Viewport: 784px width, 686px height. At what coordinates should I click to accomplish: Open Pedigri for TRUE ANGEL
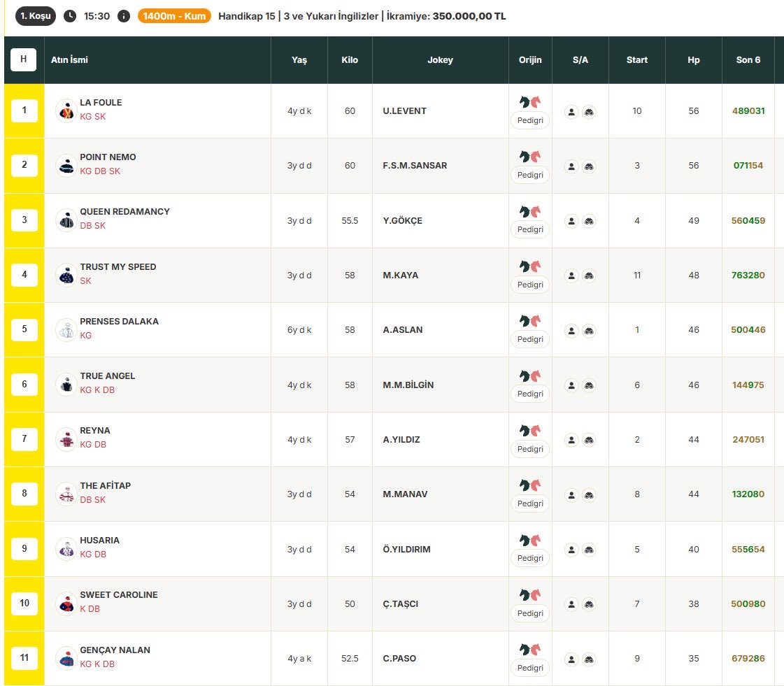530,394
